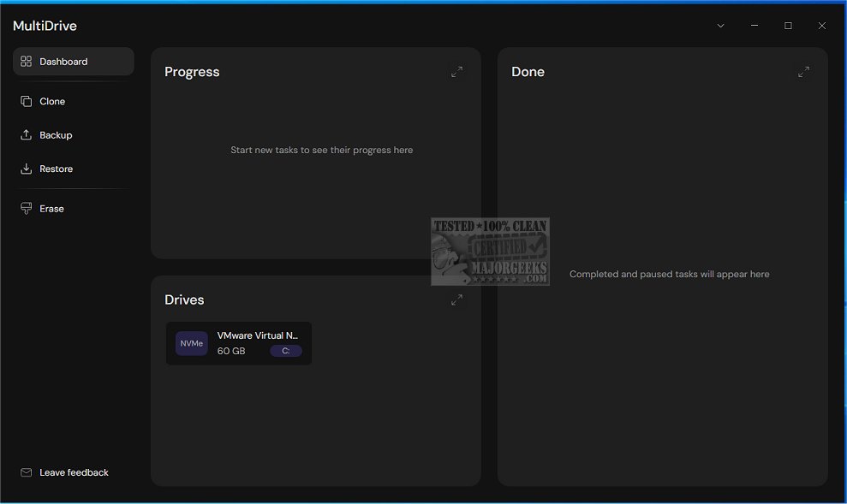Maximize the MultiDrive window
847x504 pixels.
788,26
